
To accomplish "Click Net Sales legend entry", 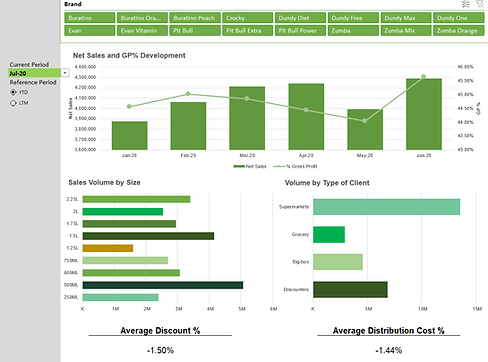I will click(x=250, y=166).
